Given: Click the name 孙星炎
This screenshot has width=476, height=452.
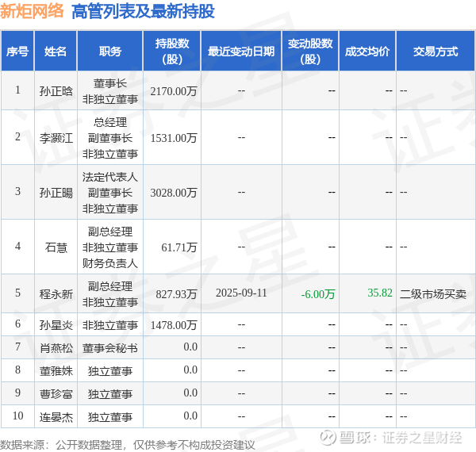Looking at the screenshot, I should [56, 325].
